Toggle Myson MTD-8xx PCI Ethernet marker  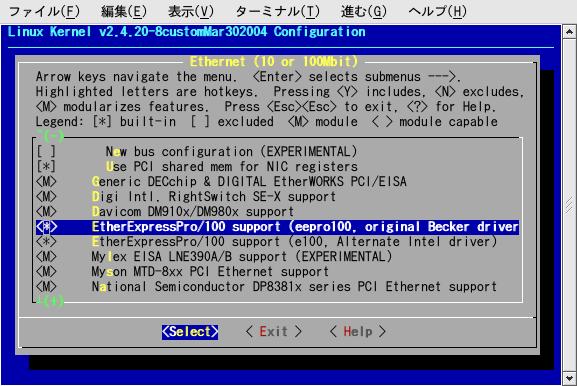46,272
